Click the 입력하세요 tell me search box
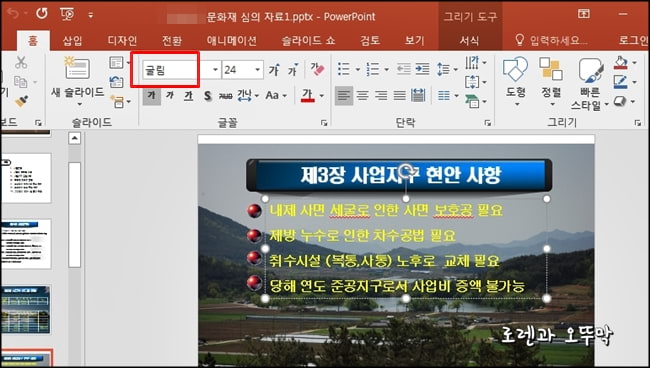Screen dimensions: 650x368 [x=551, y=40]
